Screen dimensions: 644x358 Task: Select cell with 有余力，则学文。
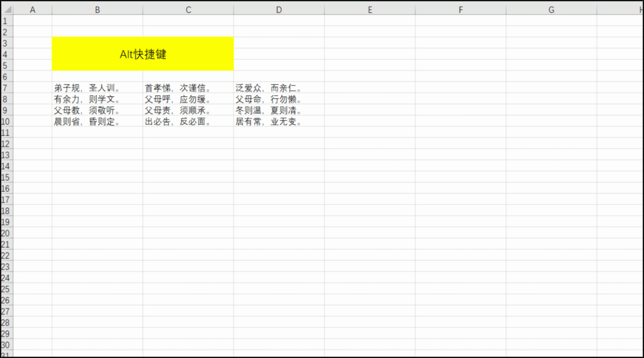87,99
